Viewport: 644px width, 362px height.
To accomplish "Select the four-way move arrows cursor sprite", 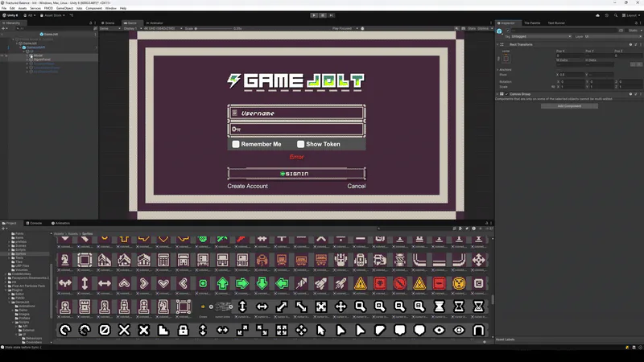I will pos(341,306).
